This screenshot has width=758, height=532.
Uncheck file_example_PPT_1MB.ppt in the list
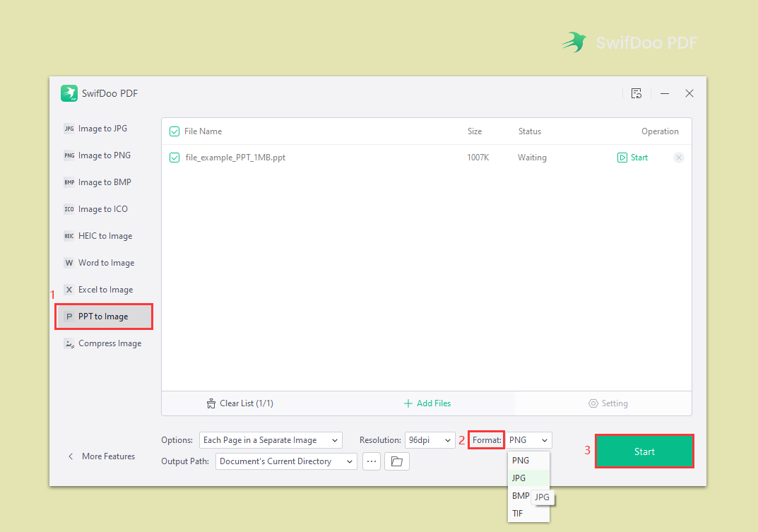coord(174,157)
